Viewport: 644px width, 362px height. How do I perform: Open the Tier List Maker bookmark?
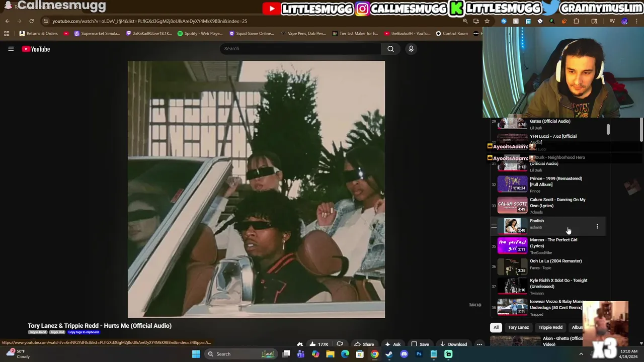[355, 34]
